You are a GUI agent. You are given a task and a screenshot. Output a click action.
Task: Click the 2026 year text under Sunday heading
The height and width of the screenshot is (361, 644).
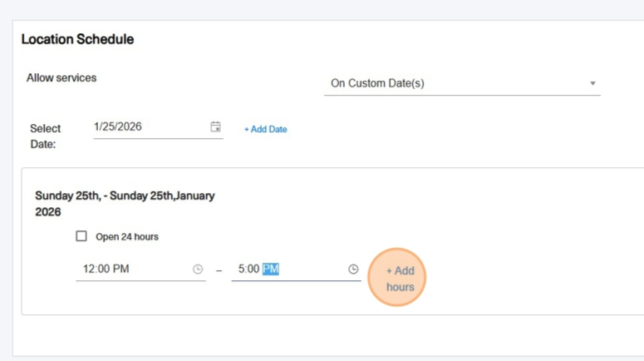click(48, 212)
